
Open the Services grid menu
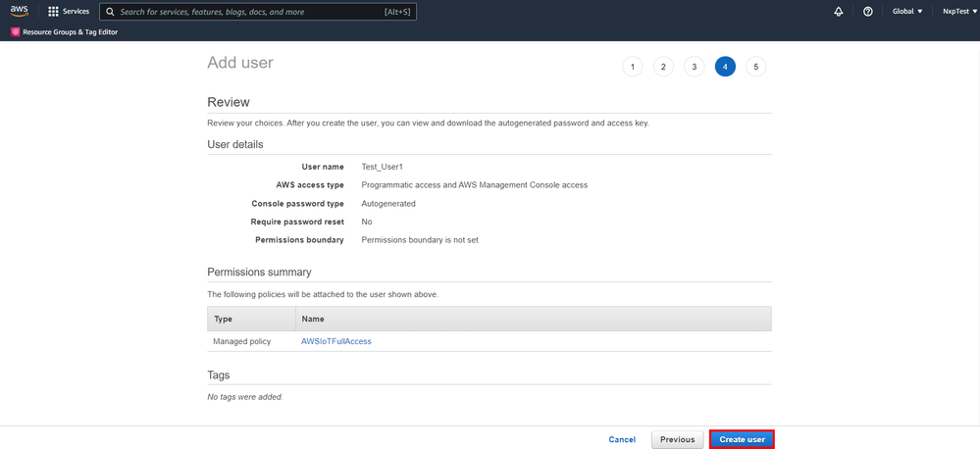pyautogui.click(x=53, y=12)
